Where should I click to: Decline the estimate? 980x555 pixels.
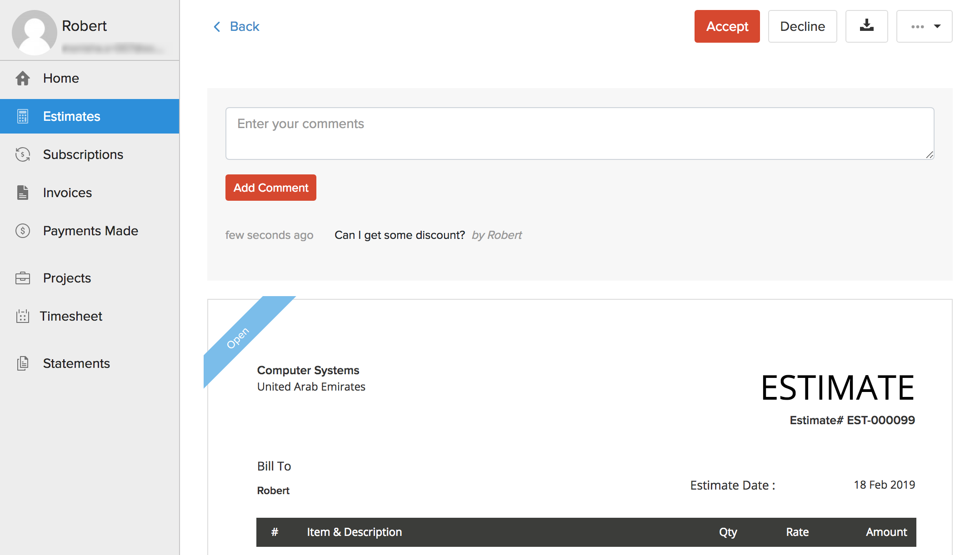[x=802, y=26]
